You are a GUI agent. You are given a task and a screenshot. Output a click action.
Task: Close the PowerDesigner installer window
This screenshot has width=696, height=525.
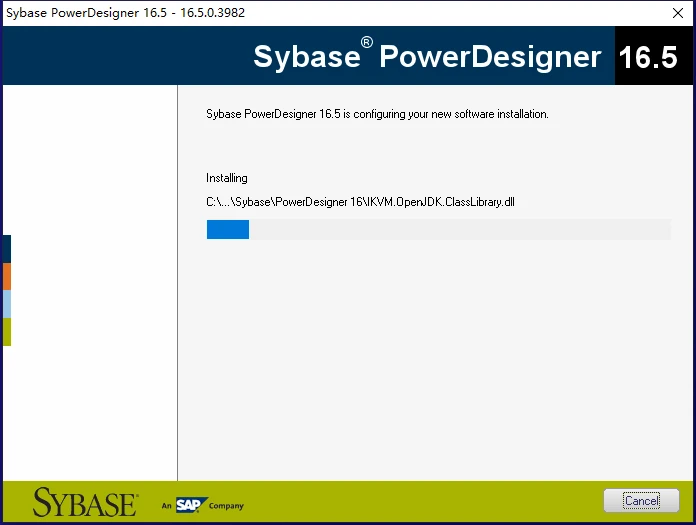pyautogui.click(x=678, y=13)
